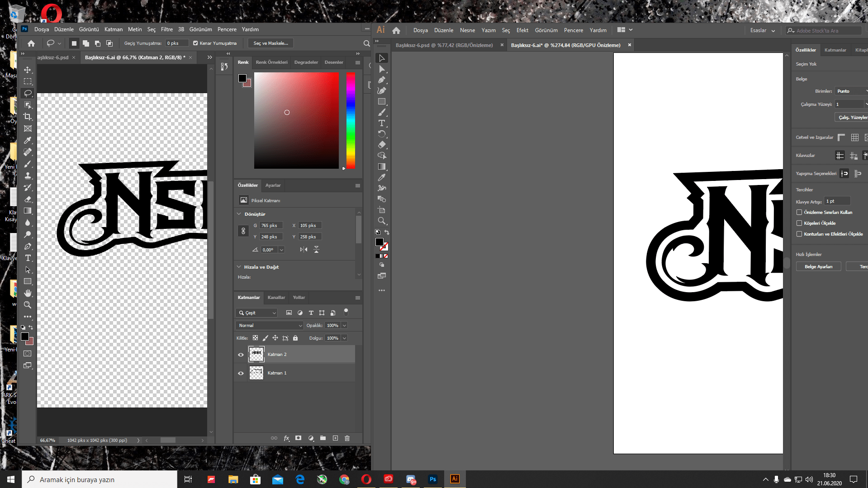The image size is (868, 488).
Task: Create a new group with the folder icon
Action: pos(323,438)
